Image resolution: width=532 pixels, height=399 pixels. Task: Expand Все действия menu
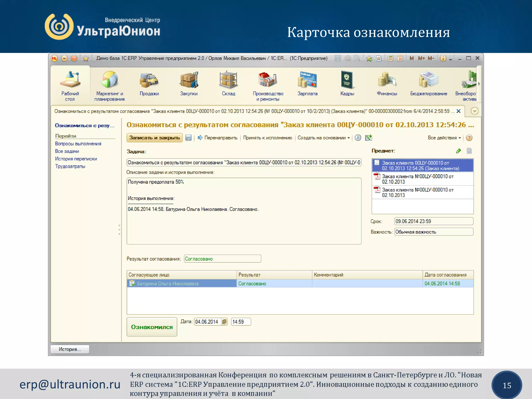(444, 138)
